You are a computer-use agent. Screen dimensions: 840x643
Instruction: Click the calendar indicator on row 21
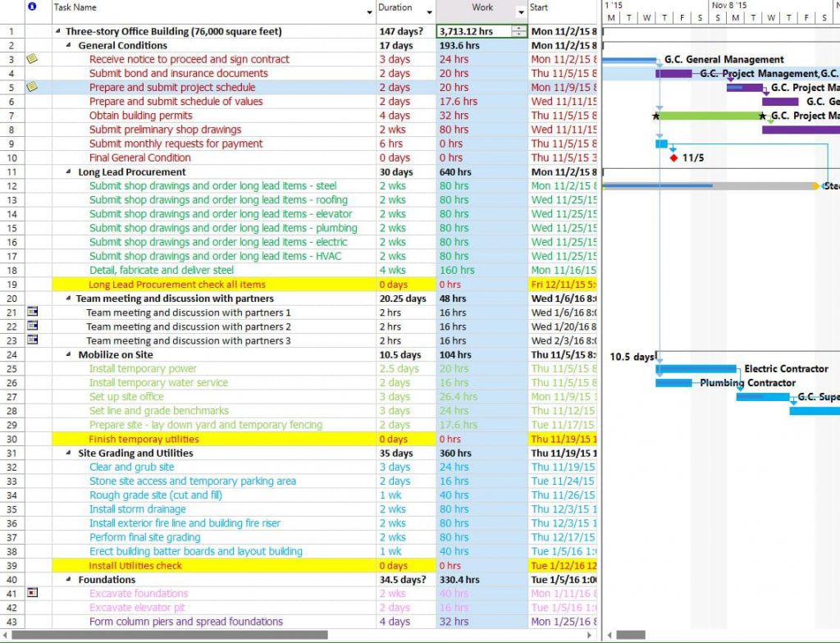pos(32,312)
